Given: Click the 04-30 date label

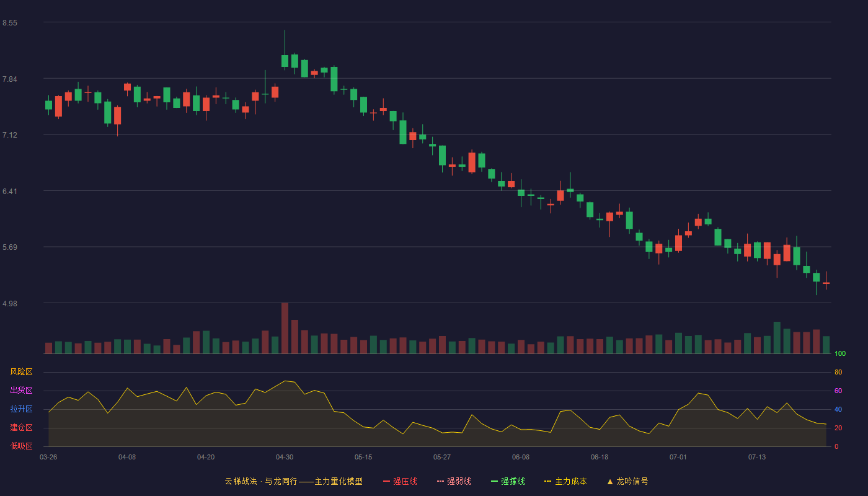Looking at the screenshot, I should point(285,457).
